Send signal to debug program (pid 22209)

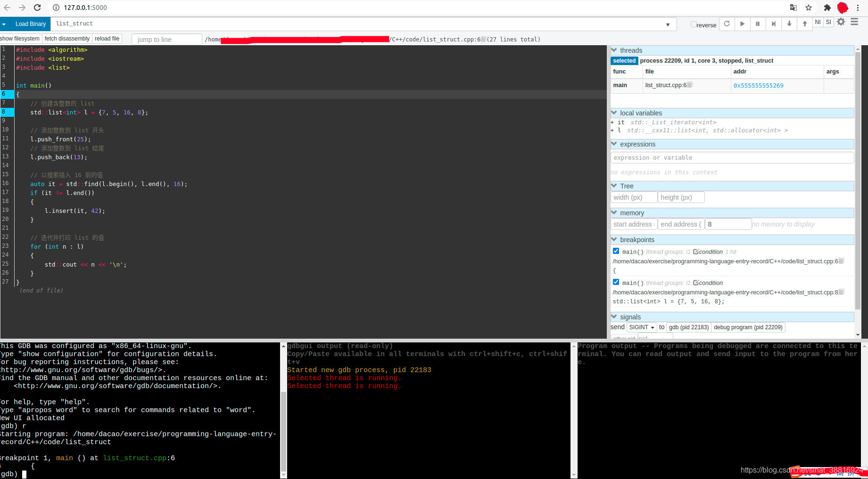pyautogui.click(x=748, y=327)
